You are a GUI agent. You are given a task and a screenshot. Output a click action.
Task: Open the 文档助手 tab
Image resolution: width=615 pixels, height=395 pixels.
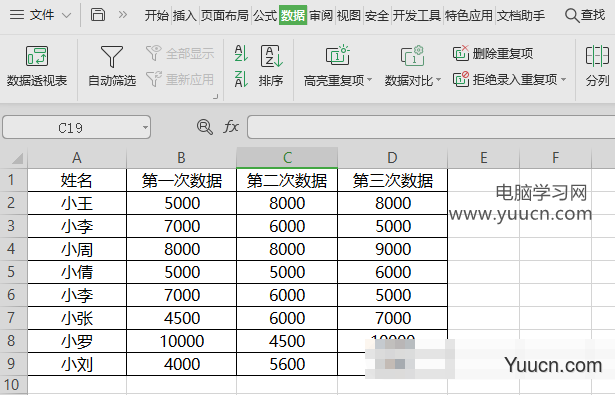pyautogui.click(x=521, y=16)
